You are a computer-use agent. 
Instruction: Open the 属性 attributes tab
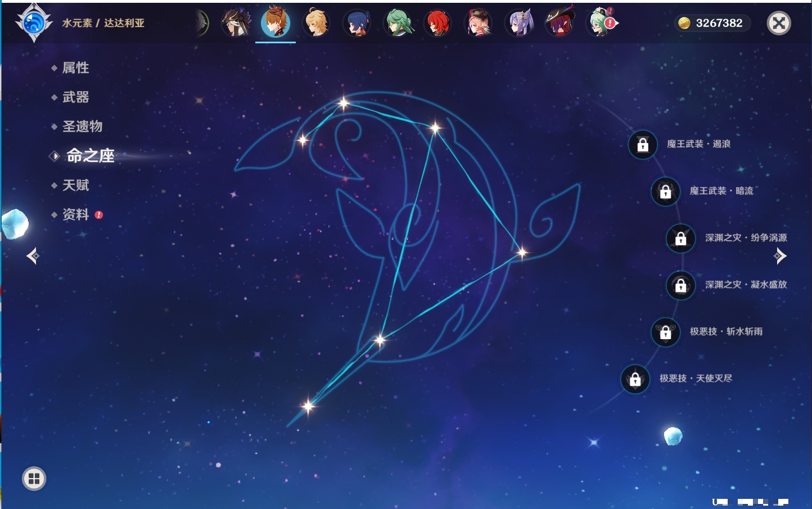(75, 68)
